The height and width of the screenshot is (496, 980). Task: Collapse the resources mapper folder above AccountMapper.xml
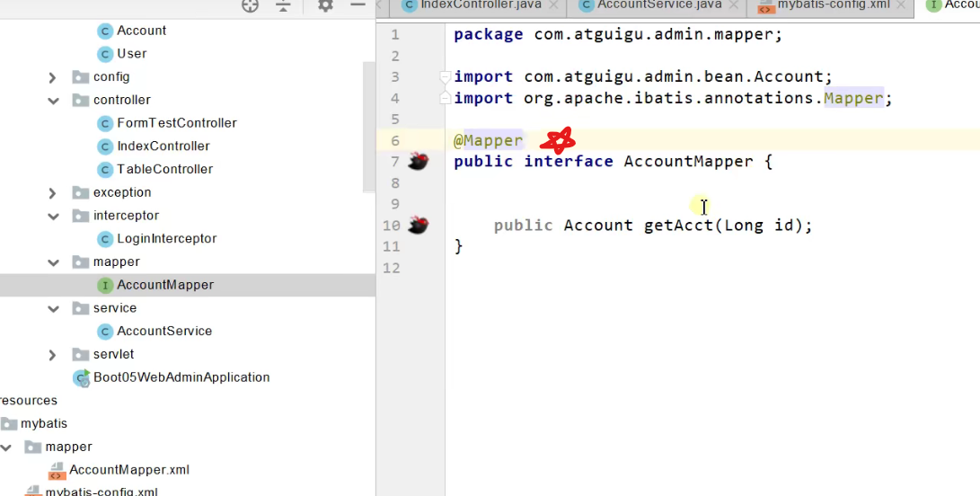5,447
